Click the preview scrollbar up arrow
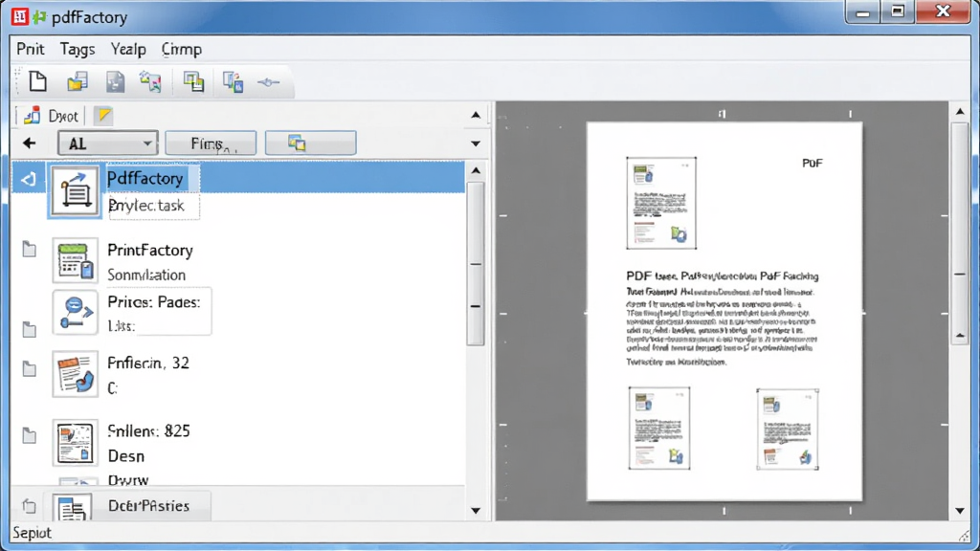This screenshot has height=551, width=980. (960, 111)
